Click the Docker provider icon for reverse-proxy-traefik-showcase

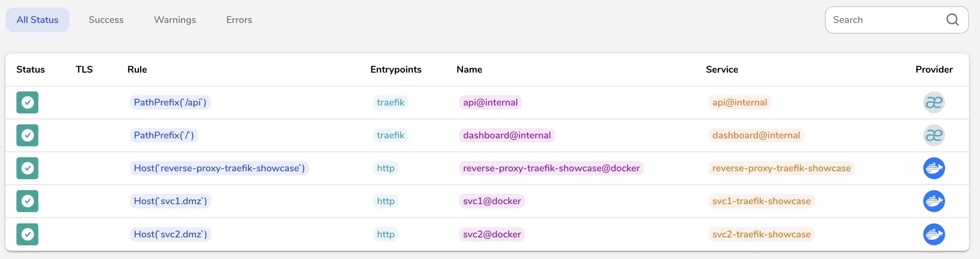click(933, 168)
